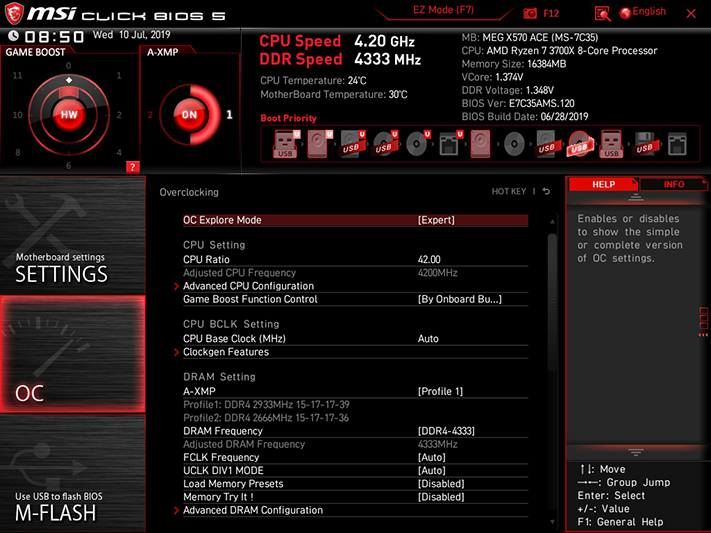
Task: Open FCLK Frequency [Auto] options
Action: (x=356, y=457)
